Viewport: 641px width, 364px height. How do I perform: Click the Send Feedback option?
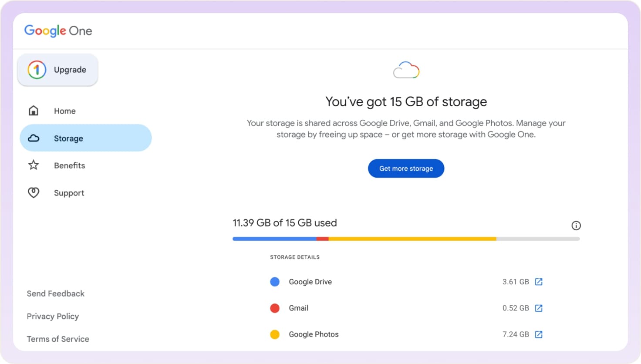[55, 293]
